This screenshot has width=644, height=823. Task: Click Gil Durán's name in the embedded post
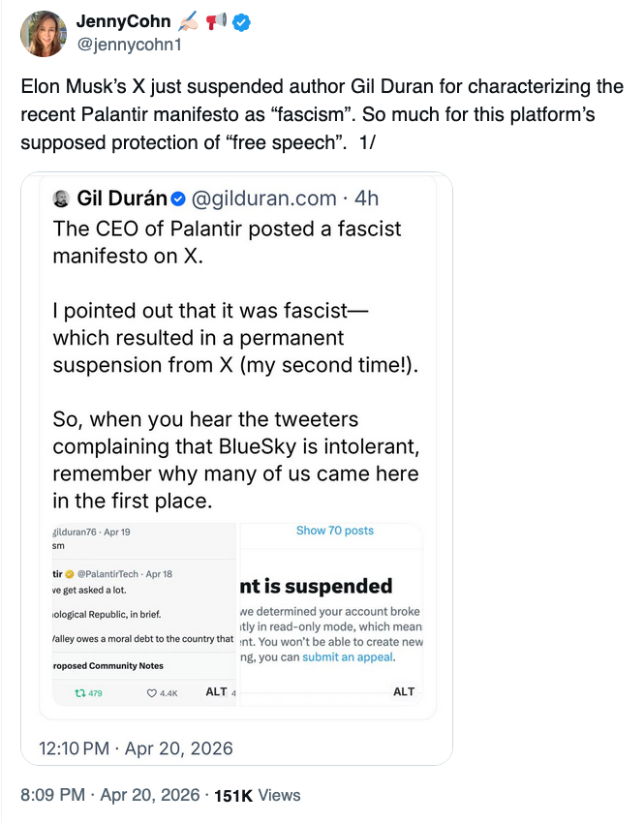(122, 198)
